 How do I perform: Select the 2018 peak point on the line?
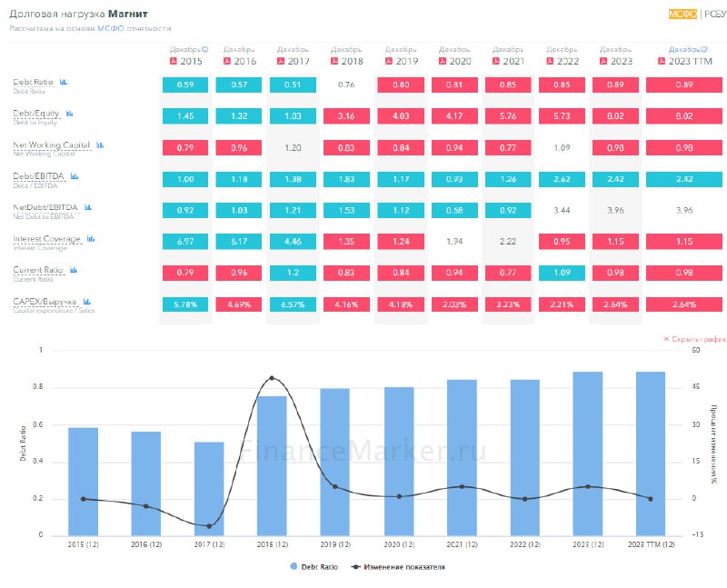click(272, 378)
